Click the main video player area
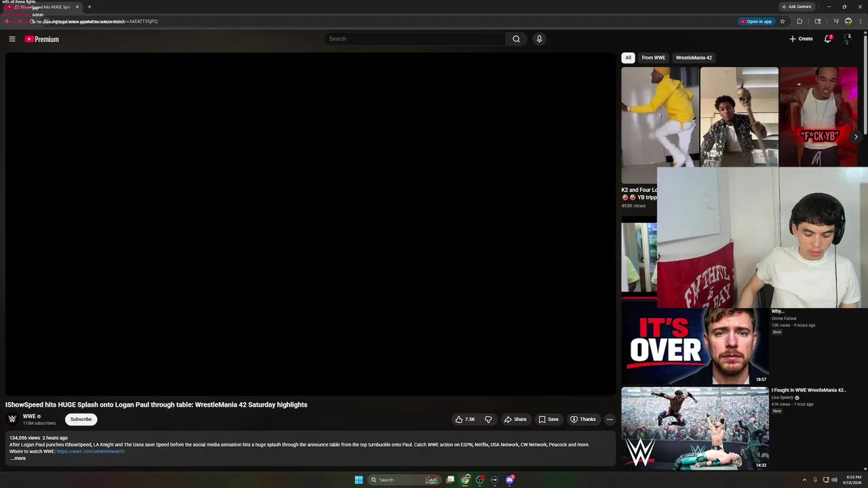This screenshot has width=868, height=488. tap(311, 224)
